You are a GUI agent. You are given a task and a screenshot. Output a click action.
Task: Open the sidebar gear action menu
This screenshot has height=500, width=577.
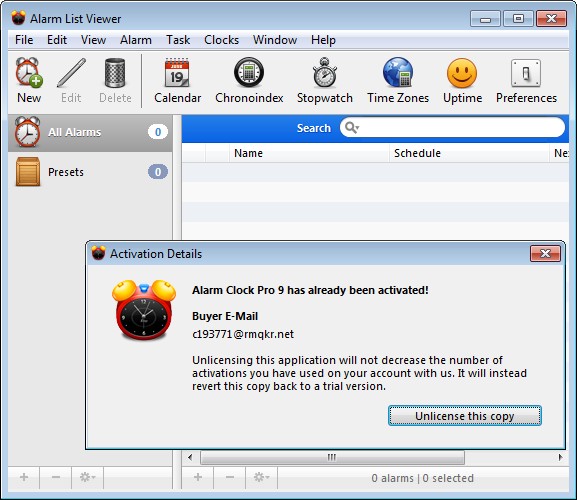pos(88,478)
